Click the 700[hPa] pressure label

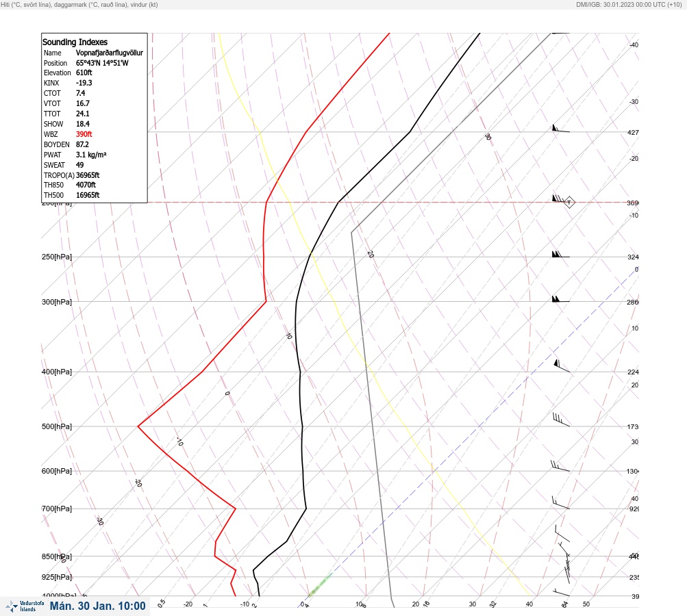pyautogui.click(x=57, y=509)
